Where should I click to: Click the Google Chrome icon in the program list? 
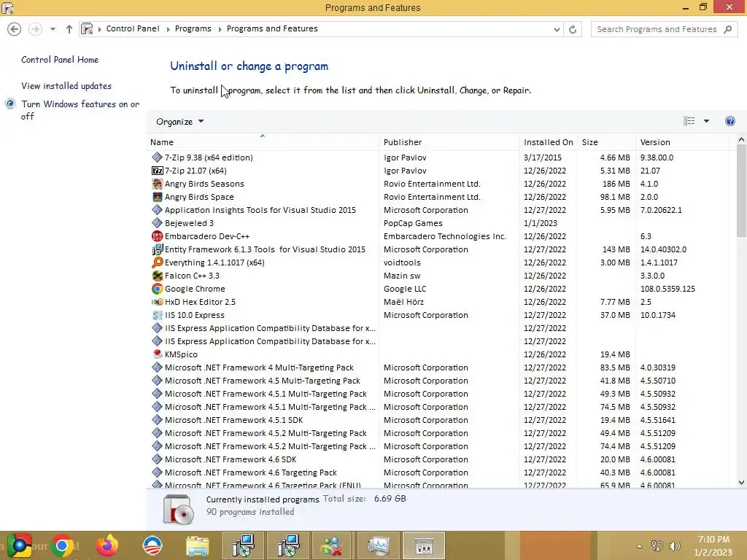coord(158,289)
